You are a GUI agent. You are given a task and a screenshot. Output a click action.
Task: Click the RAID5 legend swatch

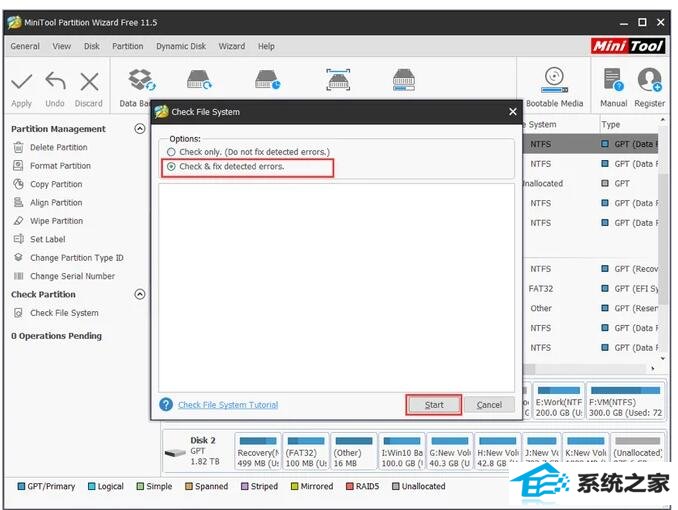coord(349,486)
